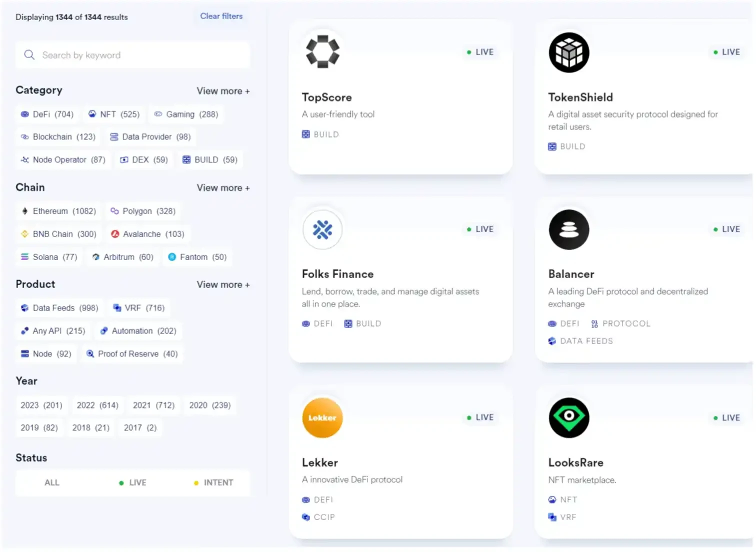Click the DEFI tag on Balancer card
Screen dimensions: 756x552
[x=564, y=324]
